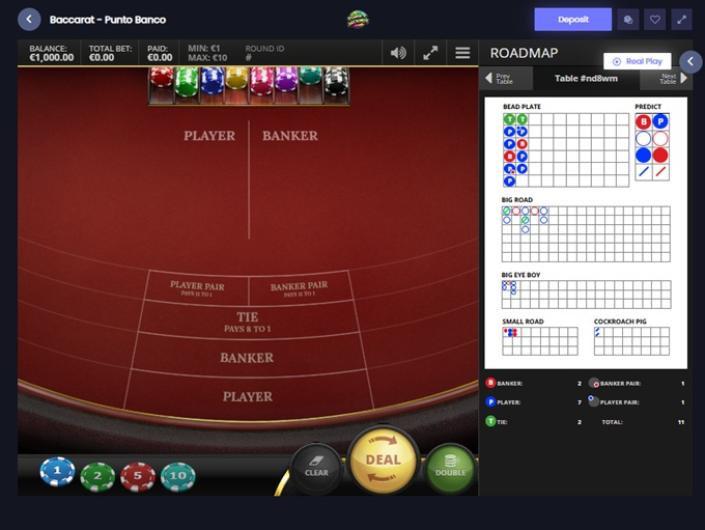Advance to the next table

pos(673,79)
